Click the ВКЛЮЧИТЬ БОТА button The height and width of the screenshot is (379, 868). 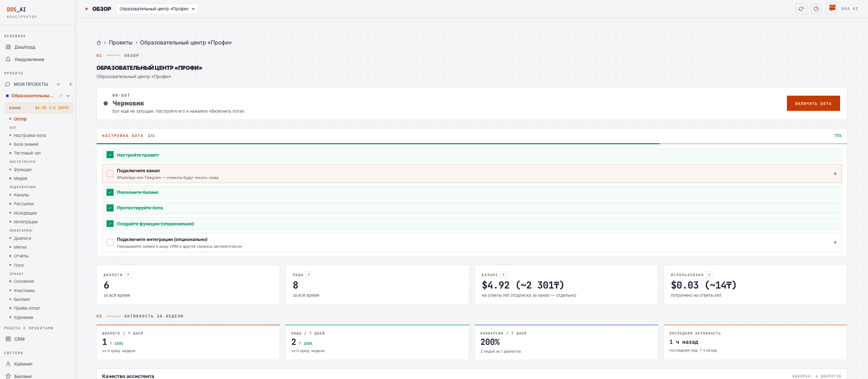click(x=813, y=103)
